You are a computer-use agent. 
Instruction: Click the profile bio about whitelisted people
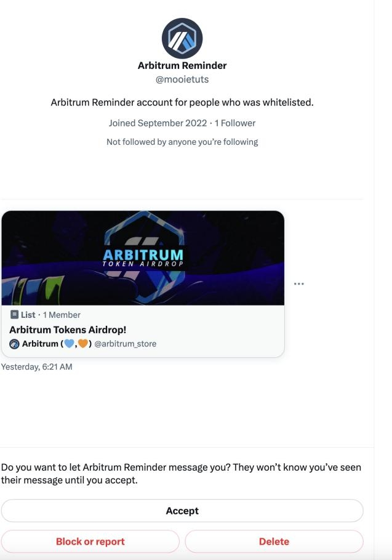coord(182,102)
